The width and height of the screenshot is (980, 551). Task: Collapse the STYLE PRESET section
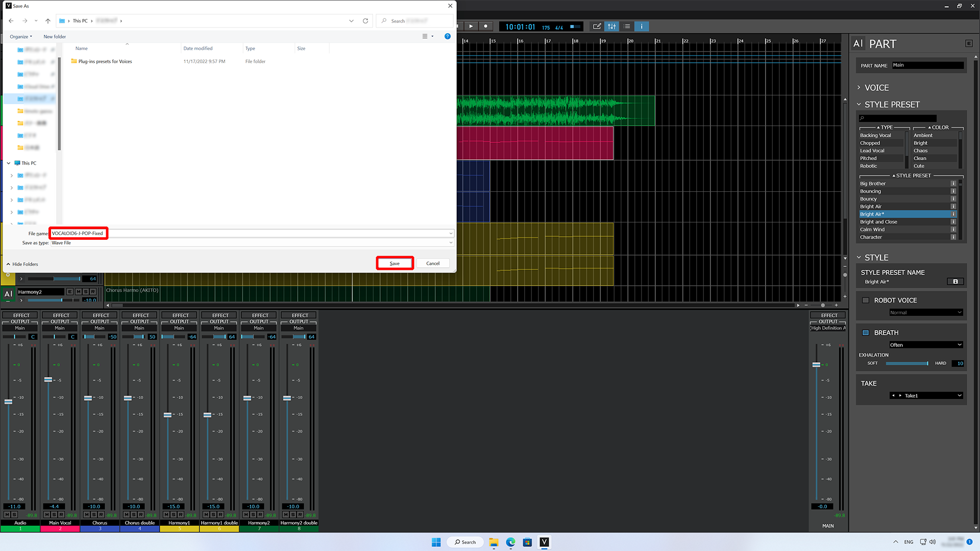[859, 105]
